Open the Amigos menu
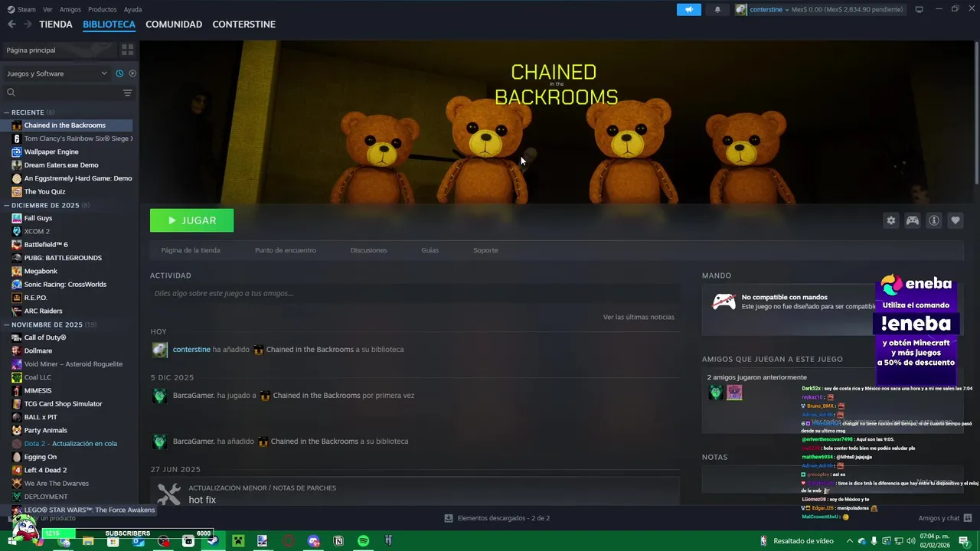Image resolution: width=980 pixels, height=551 pixels. tap(70, 9)
